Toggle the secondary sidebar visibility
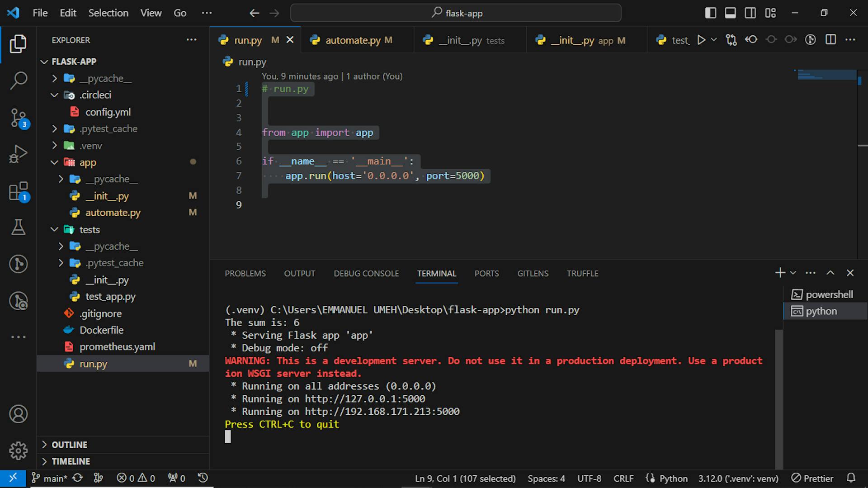The height and width of the screenshot is (488, 868). pyautogui.click(x=750, y=13)
